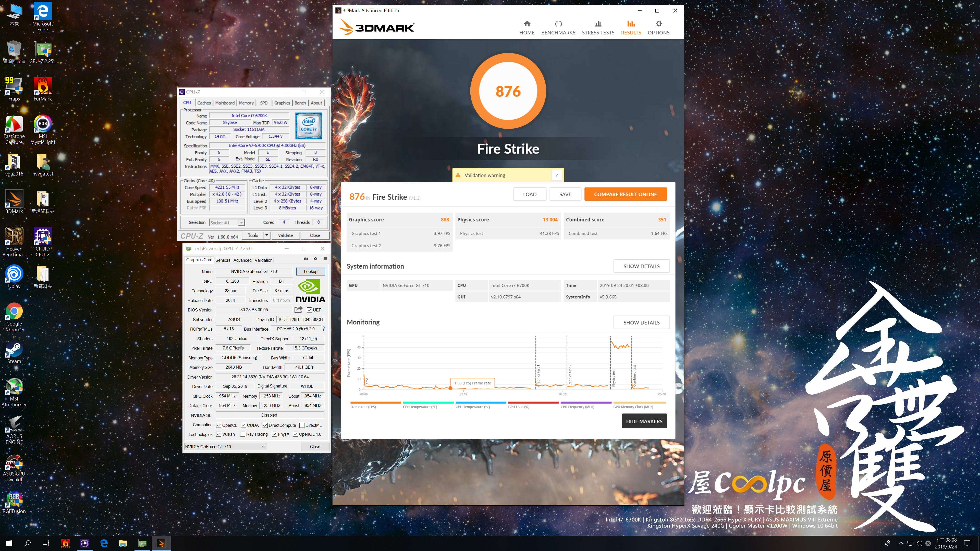Screen dimensions: 980x551
Task: Open RGBFusion desktop icon
Action: tap(14, 502)
